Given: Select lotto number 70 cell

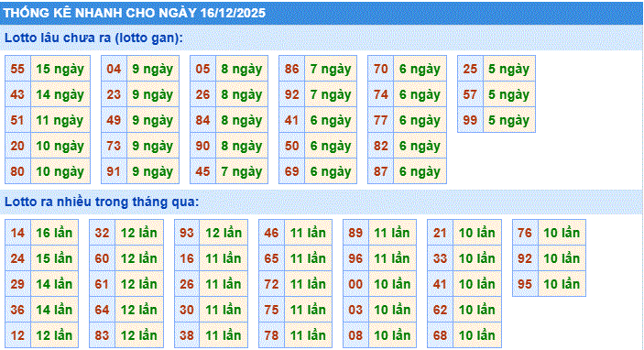Looking at the screenshot, I should pos(381,69).
